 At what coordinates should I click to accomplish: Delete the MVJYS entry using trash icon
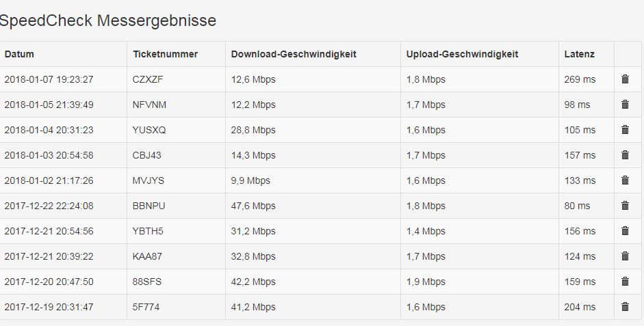pos(625,180)
